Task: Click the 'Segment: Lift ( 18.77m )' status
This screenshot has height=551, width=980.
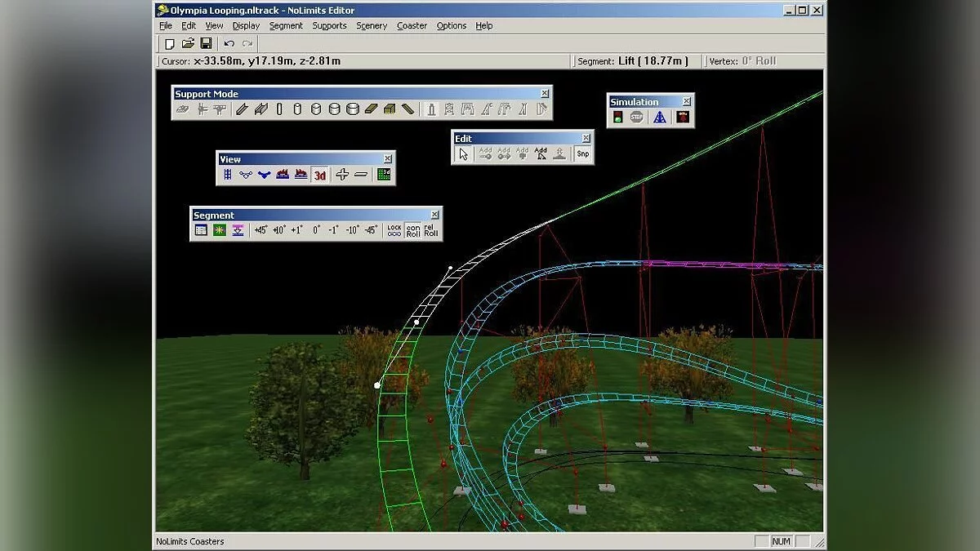Action: (x=633, y=61)
